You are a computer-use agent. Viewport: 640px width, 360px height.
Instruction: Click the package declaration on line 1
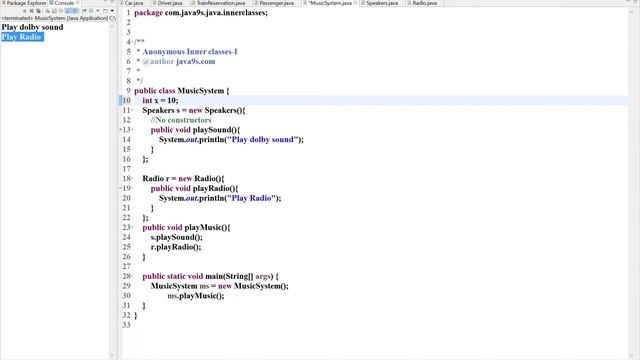point(201,13)
